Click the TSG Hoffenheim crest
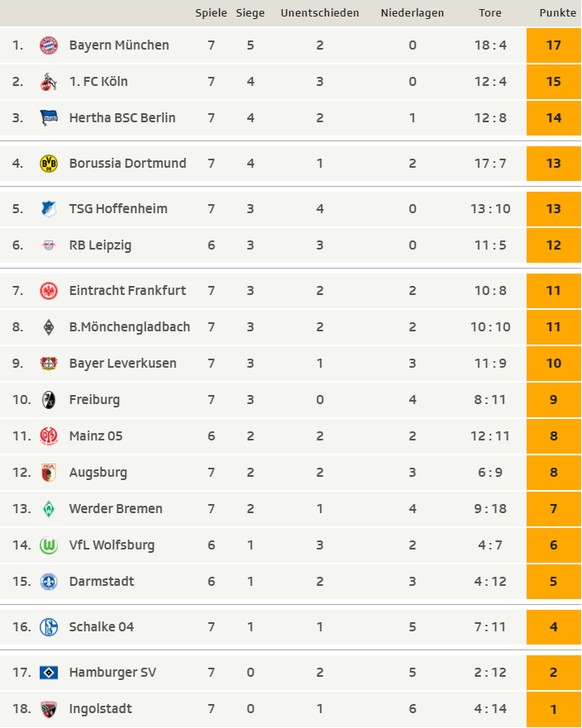The height and width of the screenshot is (728, 582). [x=49, y=209]
